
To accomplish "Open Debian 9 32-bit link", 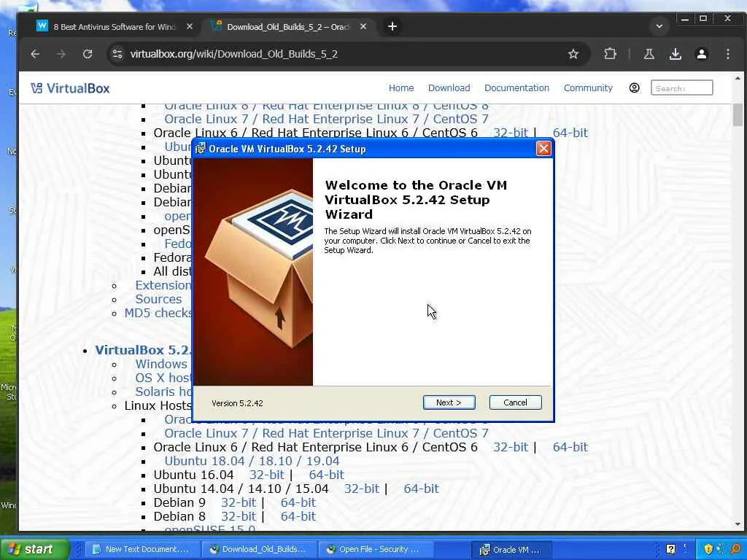I will [239, 502].
